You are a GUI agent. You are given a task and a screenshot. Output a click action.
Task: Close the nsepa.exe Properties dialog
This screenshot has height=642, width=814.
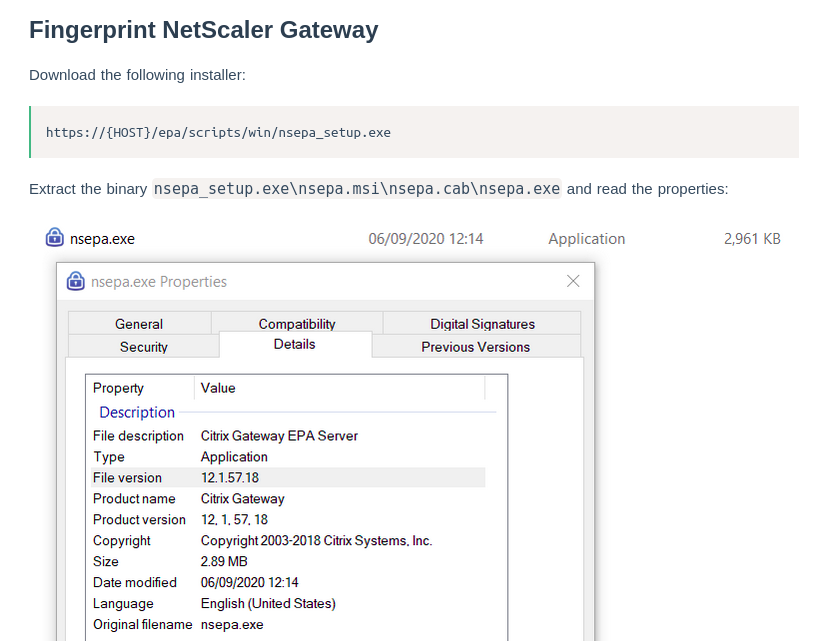[573, 281]
